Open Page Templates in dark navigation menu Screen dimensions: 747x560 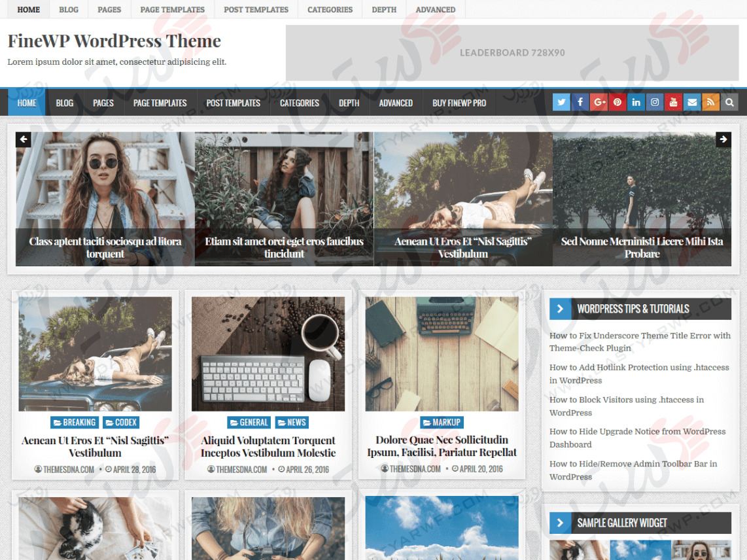160,103
